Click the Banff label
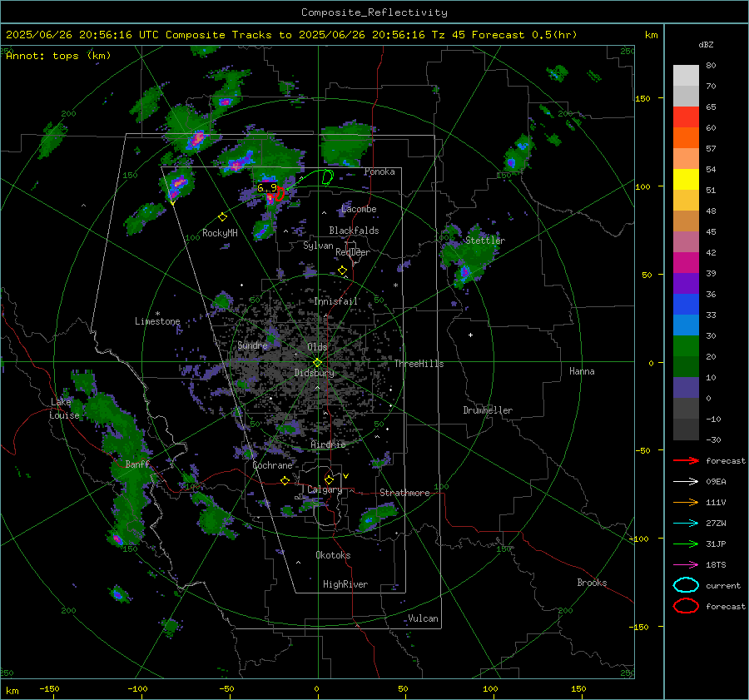Viewport: 749px width, 700px height. tap(137, 464)
